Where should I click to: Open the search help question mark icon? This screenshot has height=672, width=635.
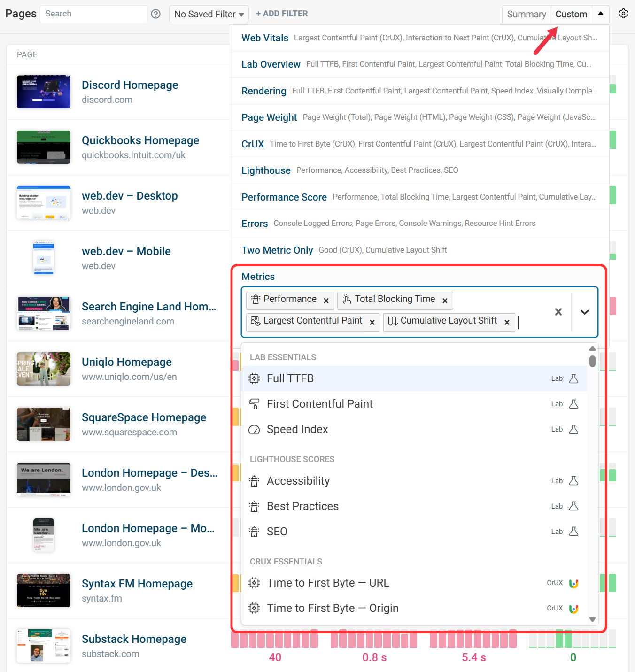[156, 14]
